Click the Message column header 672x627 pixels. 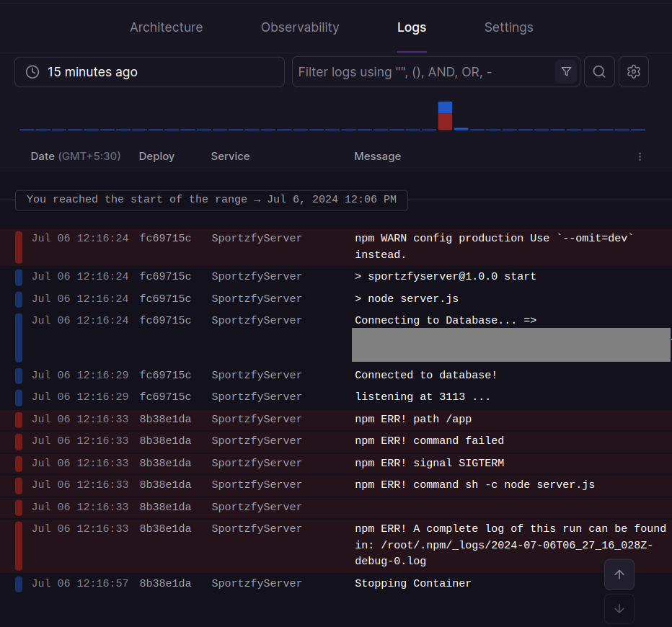(x=378, y=156)
